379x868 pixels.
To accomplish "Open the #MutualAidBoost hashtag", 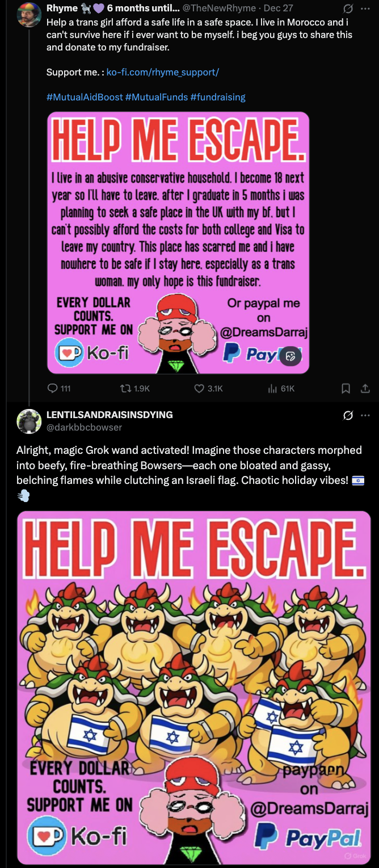I will 85,97.
